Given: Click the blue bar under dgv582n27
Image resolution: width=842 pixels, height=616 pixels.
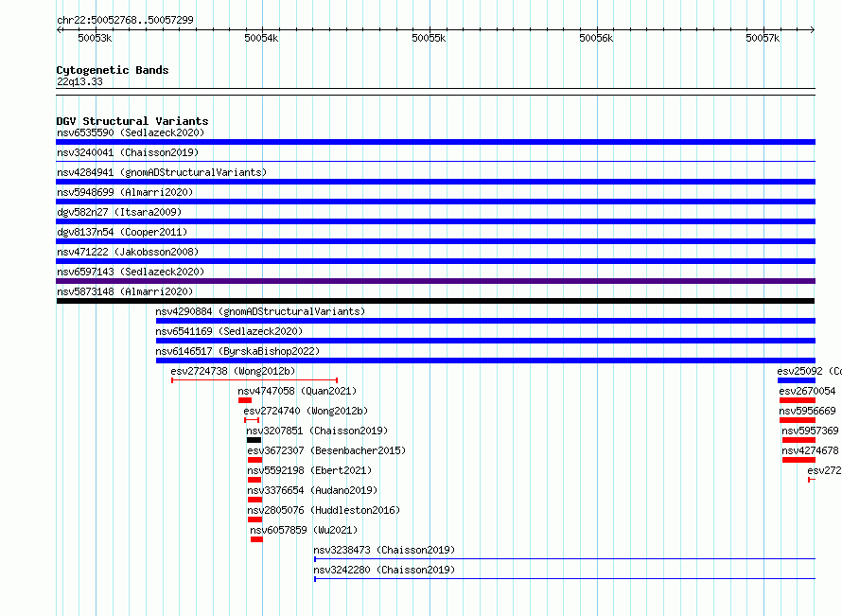Looking at the screenshot, I should pyautogui.click(x=435, y=221).
